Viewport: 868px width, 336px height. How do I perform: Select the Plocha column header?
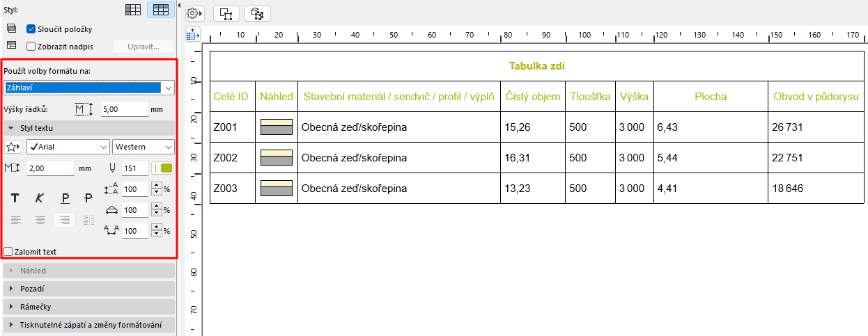coord(711,97)
